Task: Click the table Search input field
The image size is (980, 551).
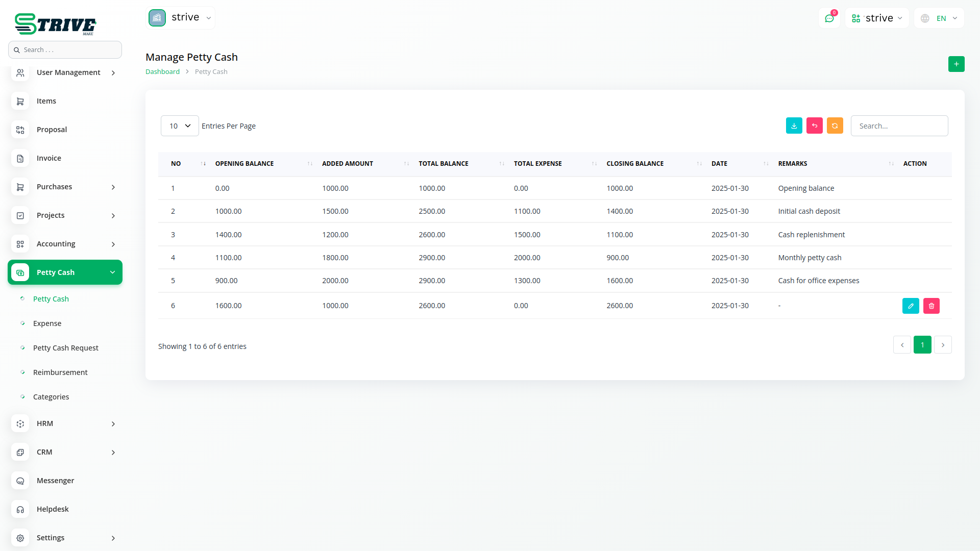Action: 899,126
